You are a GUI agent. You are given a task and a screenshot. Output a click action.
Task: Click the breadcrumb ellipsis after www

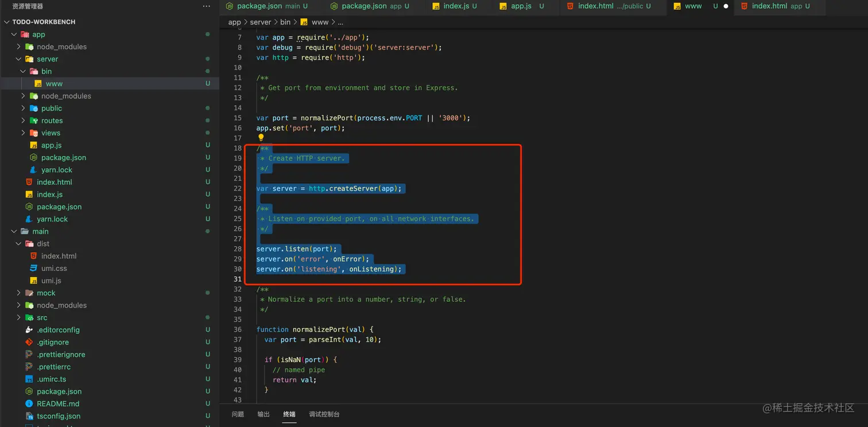tap(340, 22)
